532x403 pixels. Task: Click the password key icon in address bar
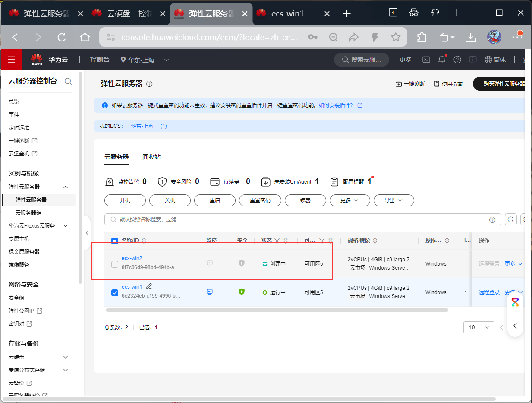pyautogui.click(x=313, y=38)
